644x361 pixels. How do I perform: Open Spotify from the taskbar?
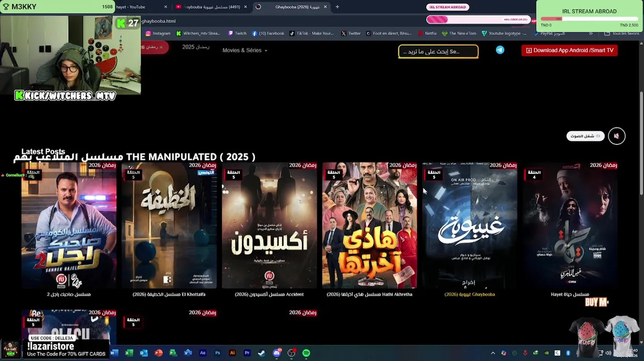[x=306, y=353]
